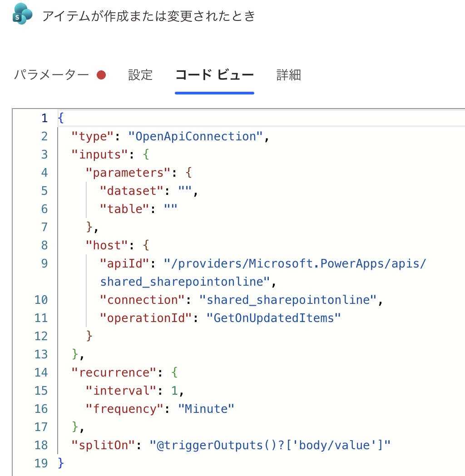Open the パラメーター tab
The image size is (465, 476).
pos(52,74)
